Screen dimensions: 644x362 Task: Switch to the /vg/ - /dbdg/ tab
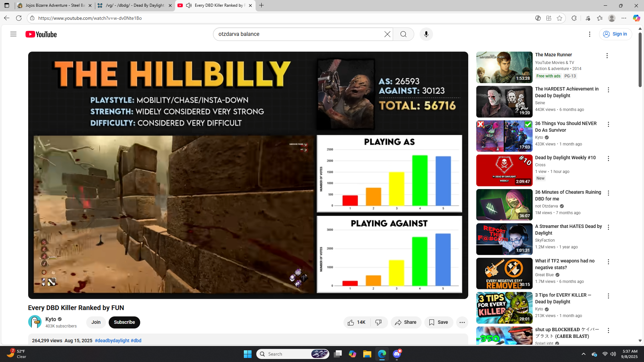tap(135, 5)
